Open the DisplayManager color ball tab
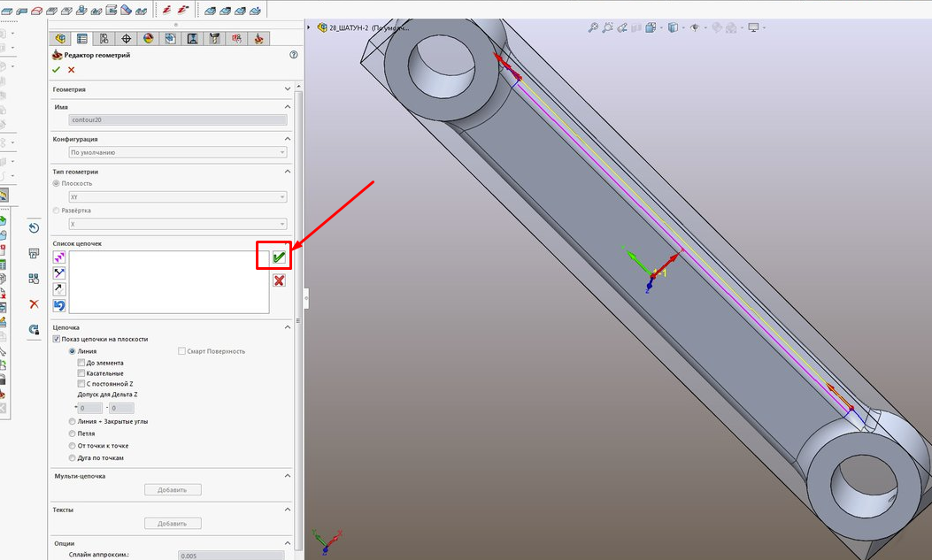 coord(148,39)
